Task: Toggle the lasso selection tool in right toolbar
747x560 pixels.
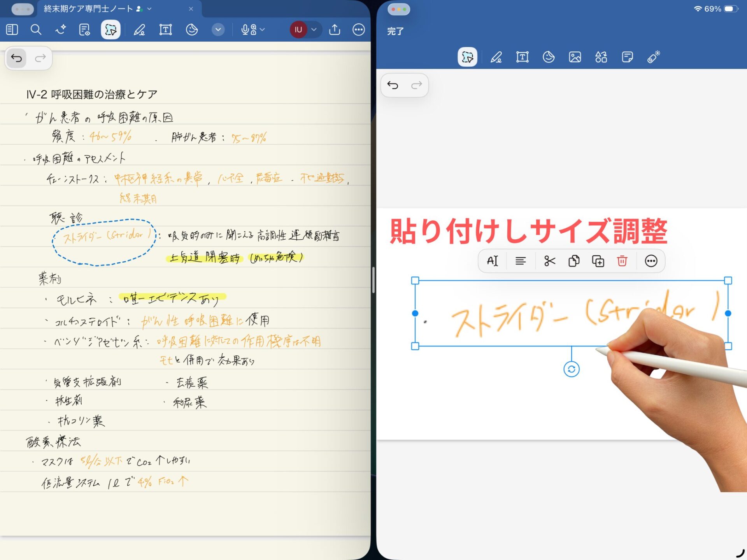Action: (x=467, y=57)
